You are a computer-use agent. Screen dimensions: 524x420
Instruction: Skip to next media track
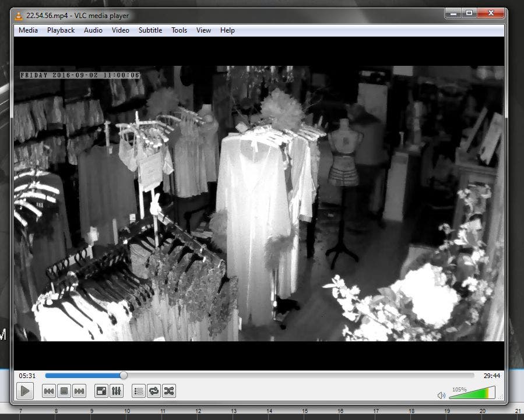click(x=80, y=391)
